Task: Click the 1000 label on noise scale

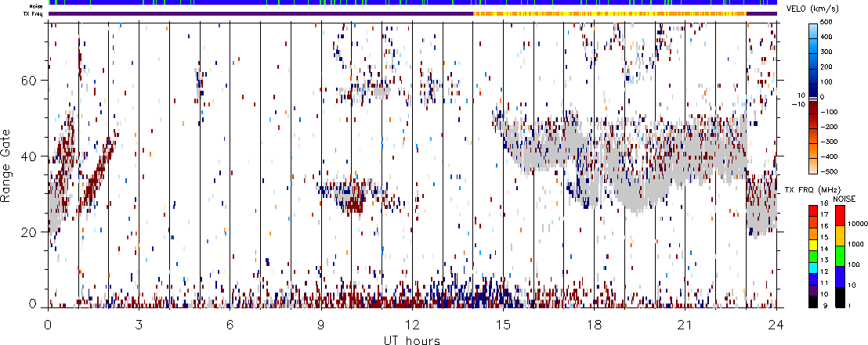Action: (x=854, y=243)
